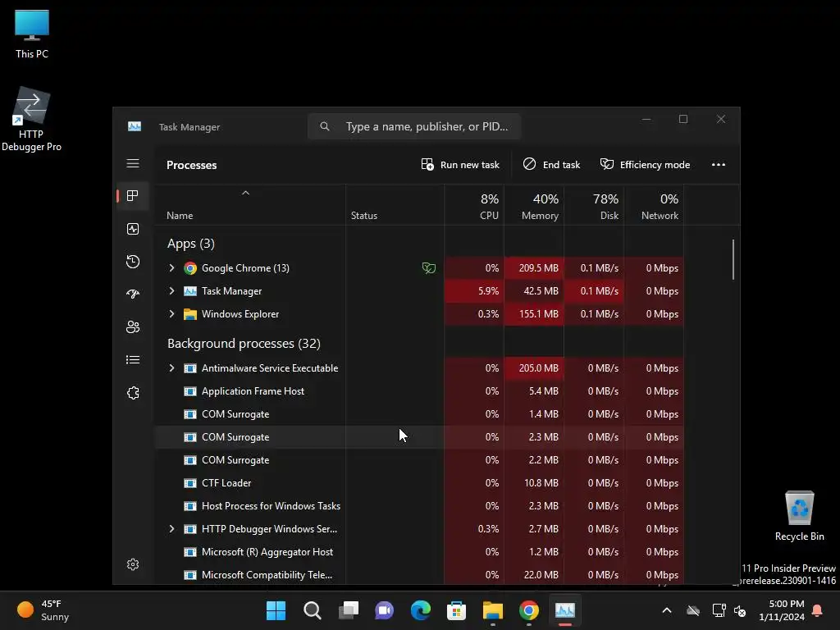Sort processes by Network column

click(654, 206)
